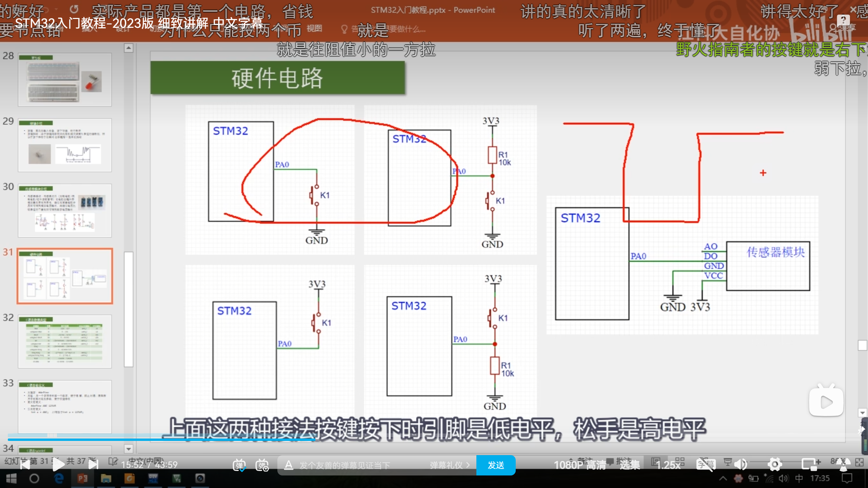Open the 1080P 高清 quality dropdown
The height and width of the screenshot is (488, 868).
coord(580,465)
